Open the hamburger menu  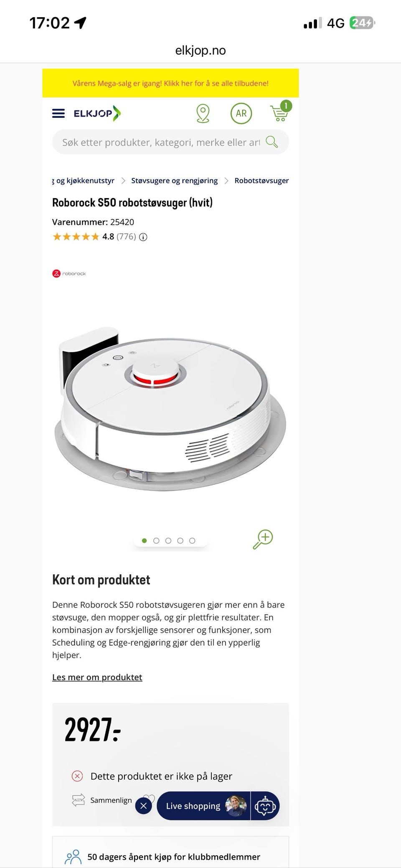[x=58, y=113]
